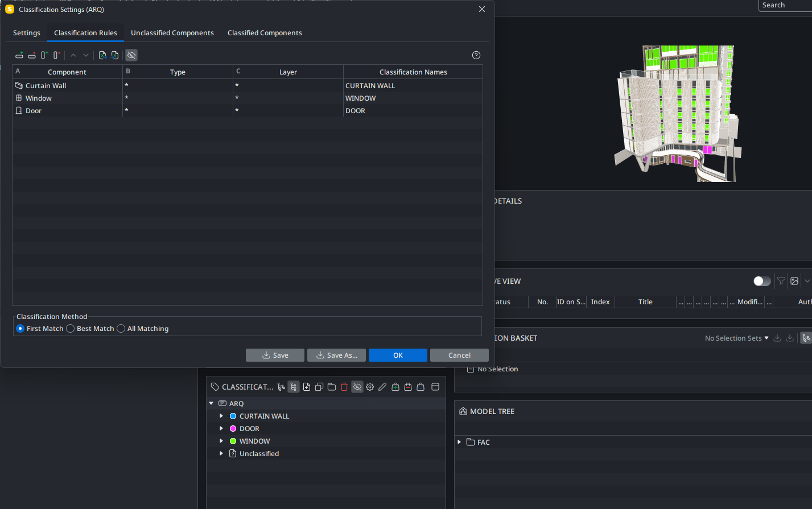
Task: Click the image icon next to the filter
Action: (x=794, y=281)
